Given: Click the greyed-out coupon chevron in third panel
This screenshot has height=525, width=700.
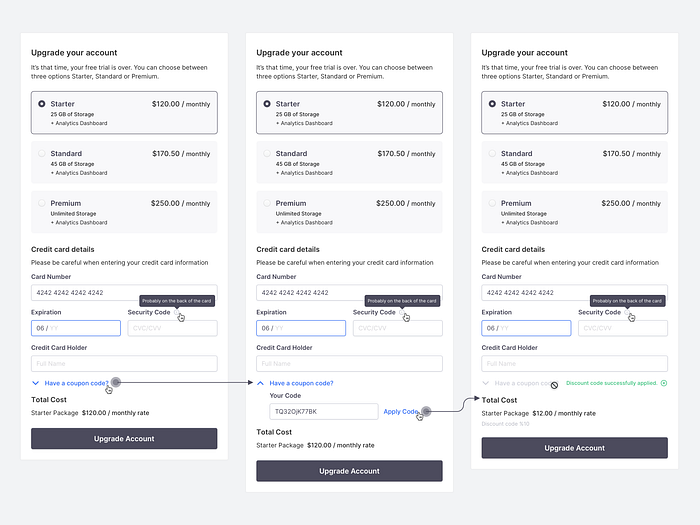Looking at the screenshot, I should point(486,383).
